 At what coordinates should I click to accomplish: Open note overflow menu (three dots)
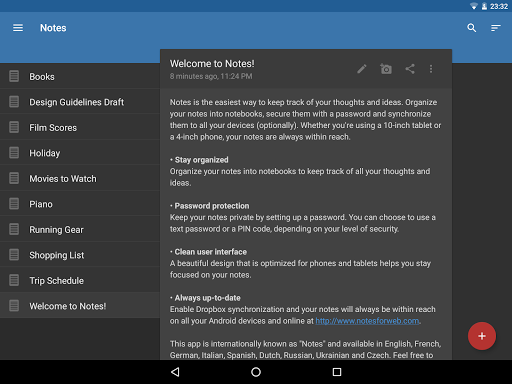[x=431, y=69]
